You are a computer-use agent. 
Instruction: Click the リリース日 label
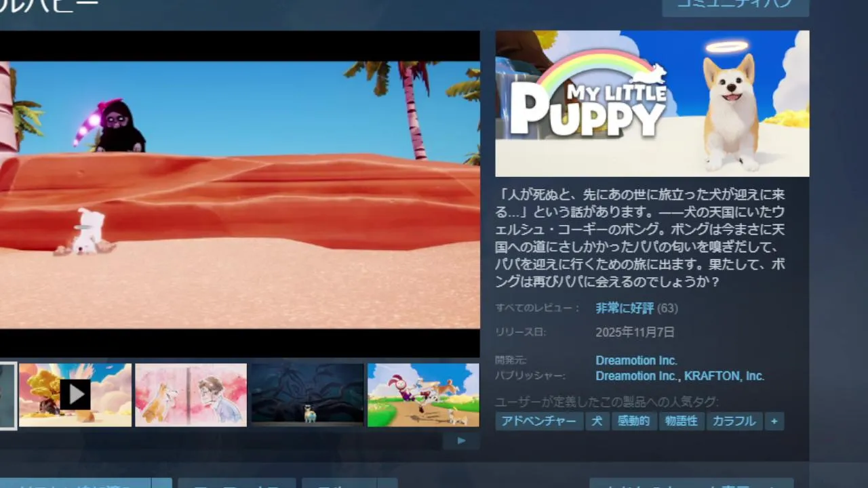[x=520, y=332]
